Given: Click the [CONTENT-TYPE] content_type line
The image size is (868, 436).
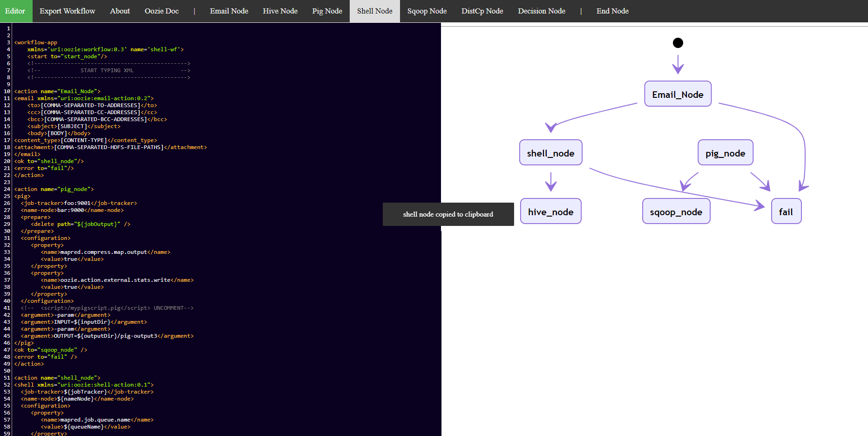Looking at the screenshot, I should click(x=86, y=140).
